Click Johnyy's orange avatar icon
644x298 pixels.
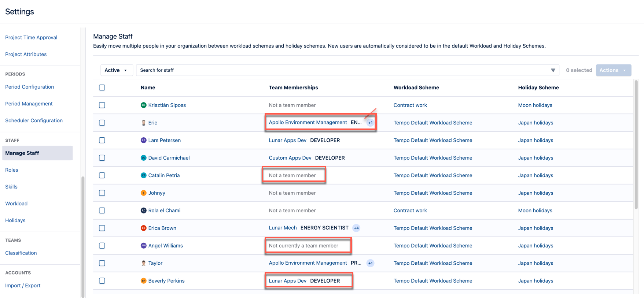pos(143,193)
